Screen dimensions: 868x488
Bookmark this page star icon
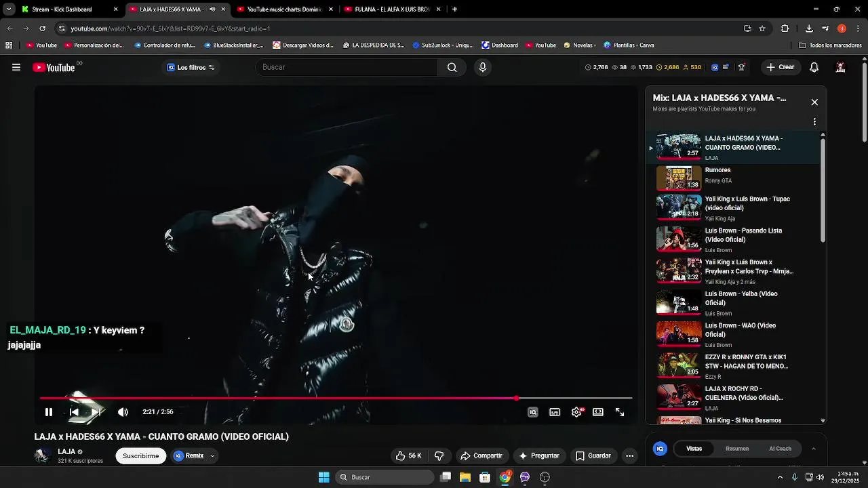(x=762, y=28)
